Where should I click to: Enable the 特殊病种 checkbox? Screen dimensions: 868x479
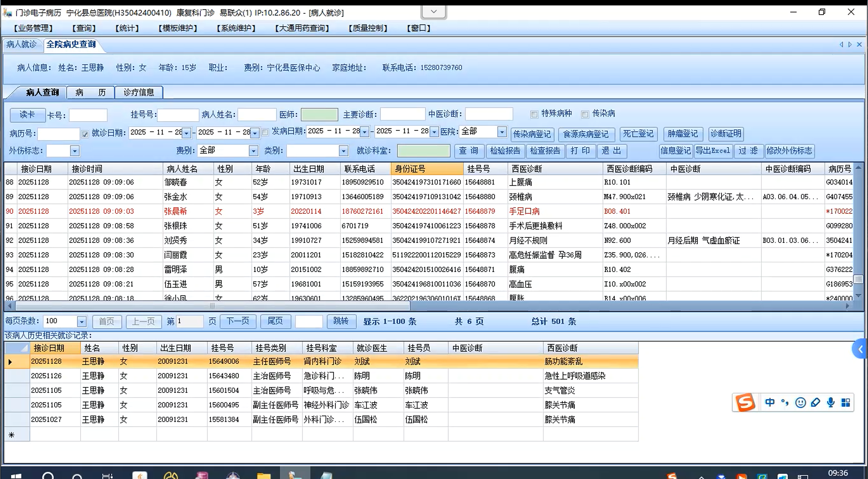[534, 114]
